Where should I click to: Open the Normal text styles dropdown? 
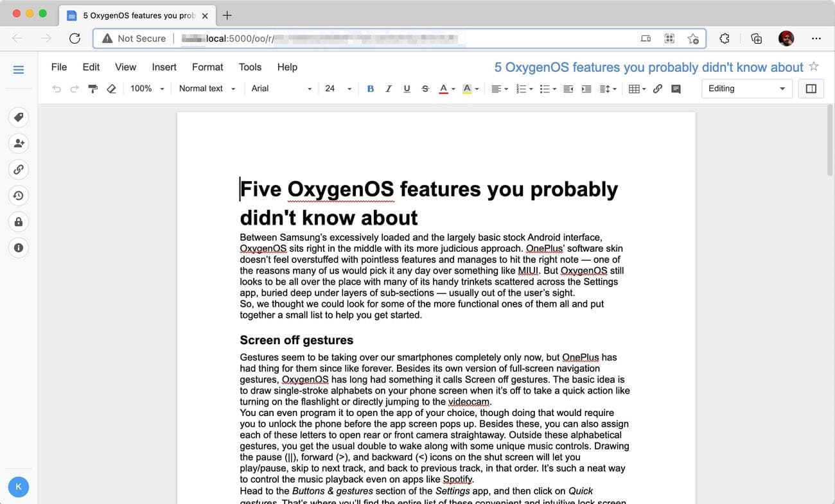tap(202, 89)
